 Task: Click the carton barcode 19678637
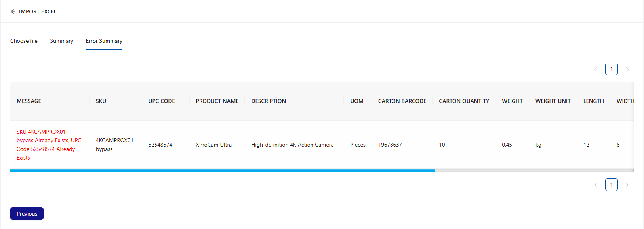pos(390,145)
